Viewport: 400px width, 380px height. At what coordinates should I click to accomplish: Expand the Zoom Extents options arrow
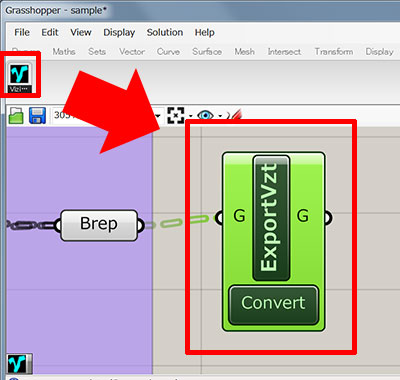pyautogui.click(x=190, y=116)
